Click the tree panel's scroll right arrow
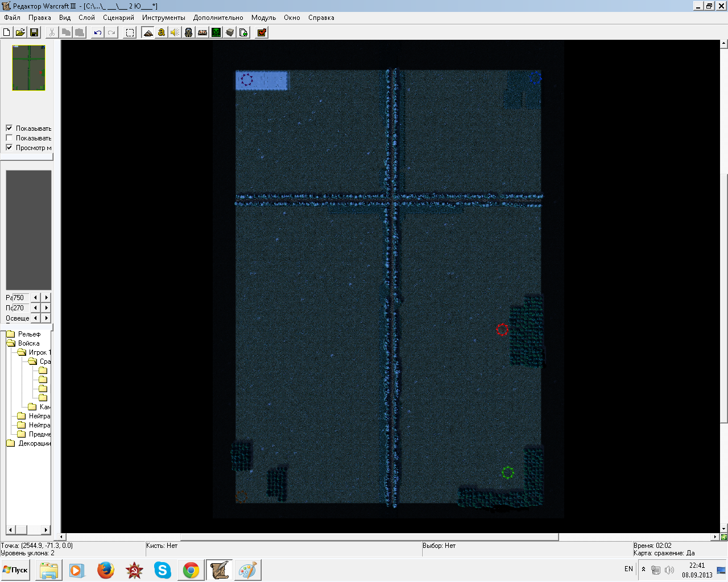This screenshot has height=582, width=728. coord(47,530)
